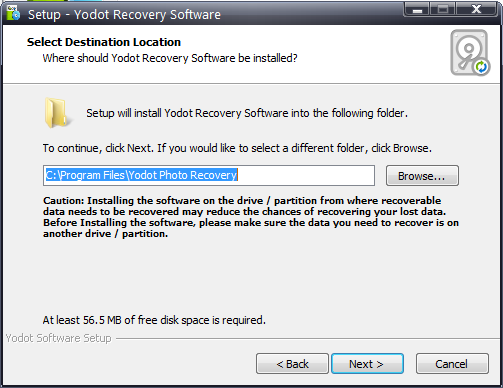Screen dimensions: 503x388
Task: Click the bold Caution warning paragraph
Action: pyautogui.click(x=251, y=217)
